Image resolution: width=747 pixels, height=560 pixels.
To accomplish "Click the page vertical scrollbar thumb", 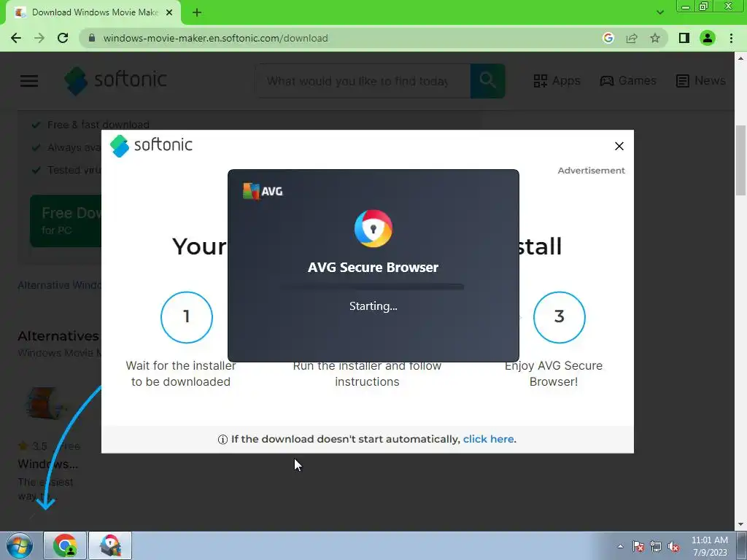I will 740,160.
